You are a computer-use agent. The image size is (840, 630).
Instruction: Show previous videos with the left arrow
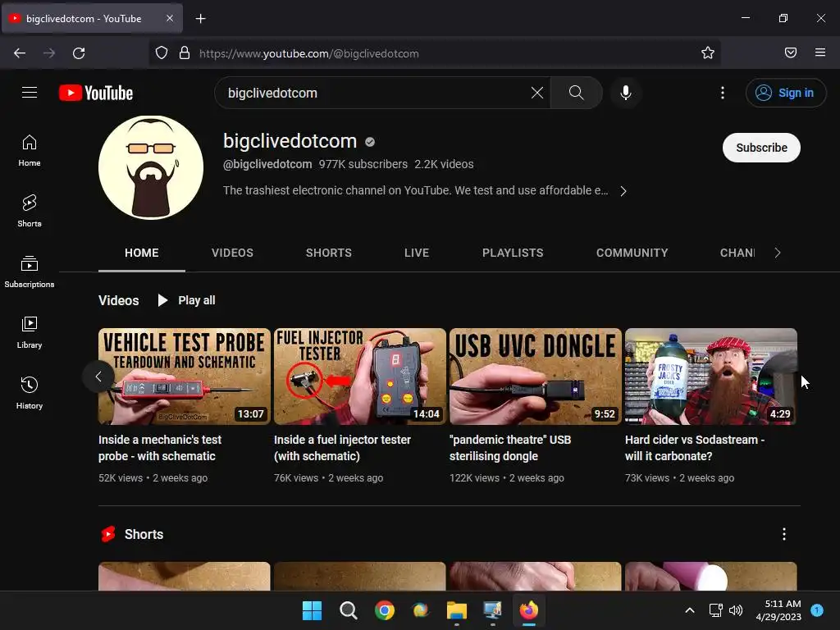click(98, 377)
